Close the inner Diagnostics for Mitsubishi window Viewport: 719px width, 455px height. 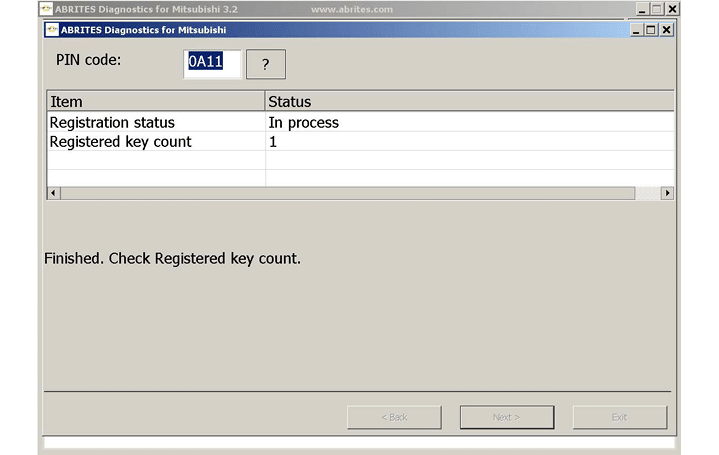[667, 30]
